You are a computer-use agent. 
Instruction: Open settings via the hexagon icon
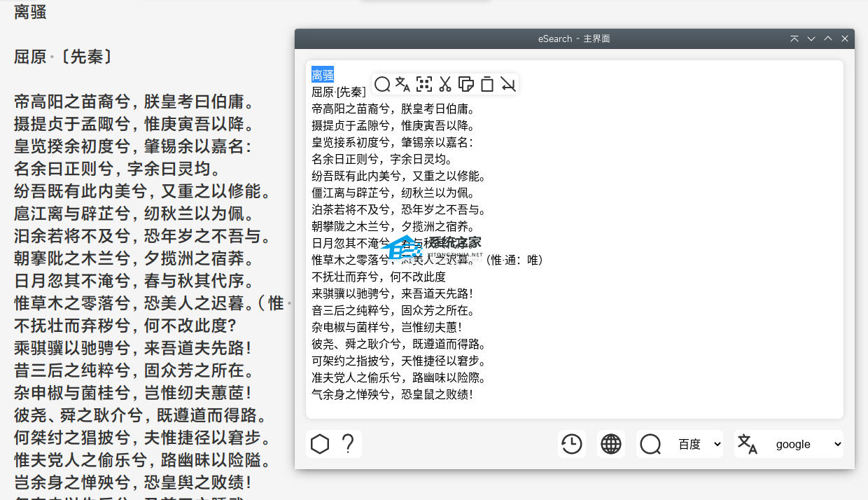[320, 444]
